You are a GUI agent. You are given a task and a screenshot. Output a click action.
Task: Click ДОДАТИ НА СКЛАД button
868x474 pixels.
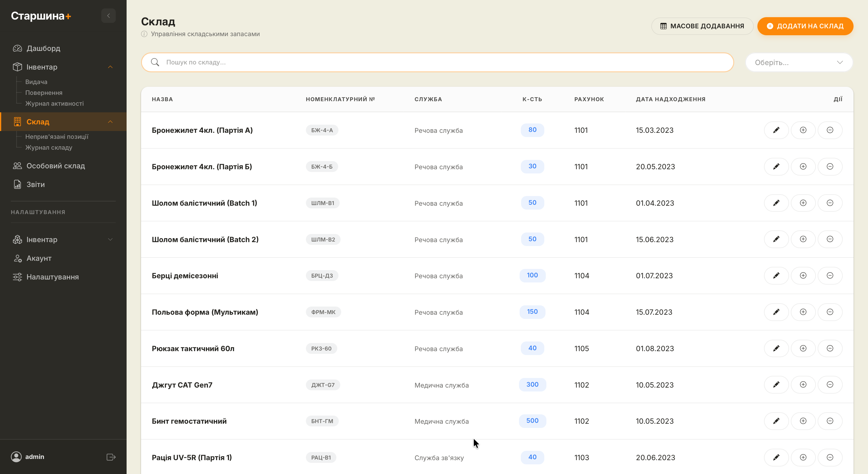click(805, 26)
